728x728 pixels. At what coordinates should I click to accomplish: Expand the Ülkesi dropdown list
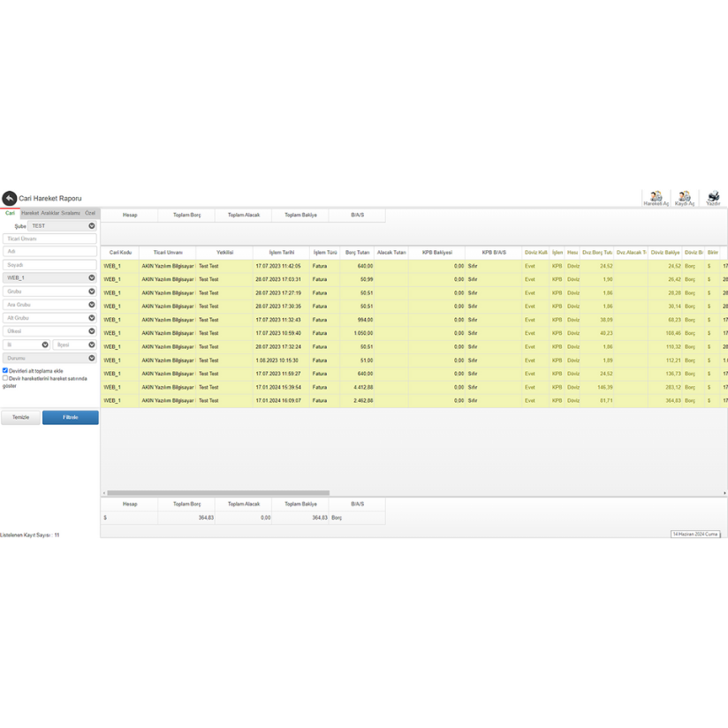[x=92, y=331]
